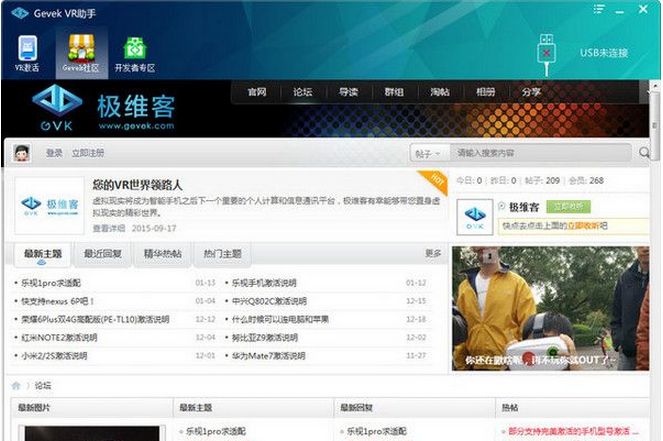Open the title bar menu list icon

(x=598, y=9)
